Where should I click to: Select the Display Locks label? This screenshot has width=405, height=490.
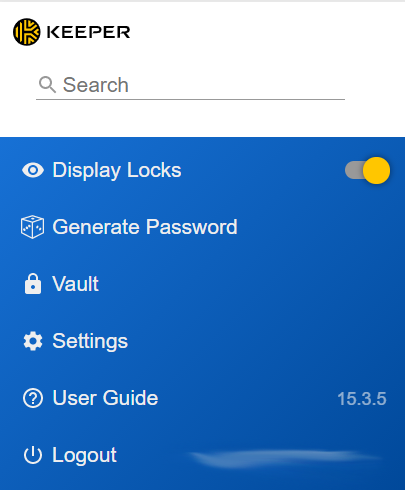coord(117,171)
